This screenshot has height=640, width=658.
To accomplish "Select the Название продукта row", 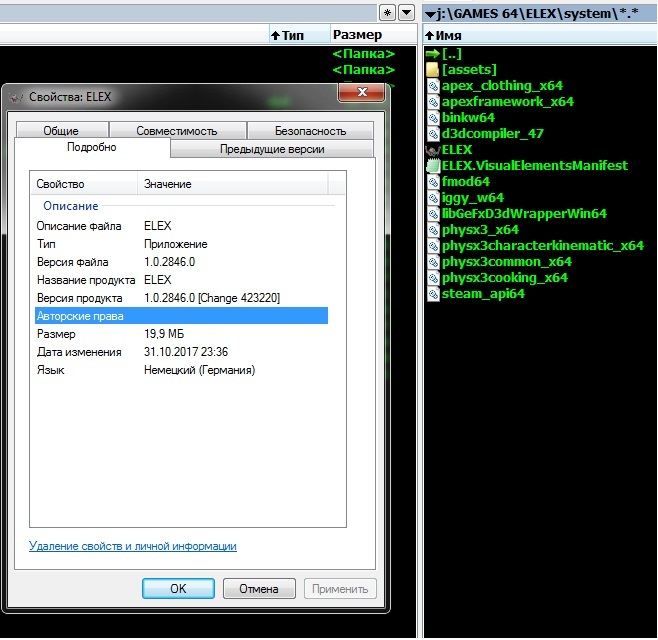I will (x=181, y=280).
